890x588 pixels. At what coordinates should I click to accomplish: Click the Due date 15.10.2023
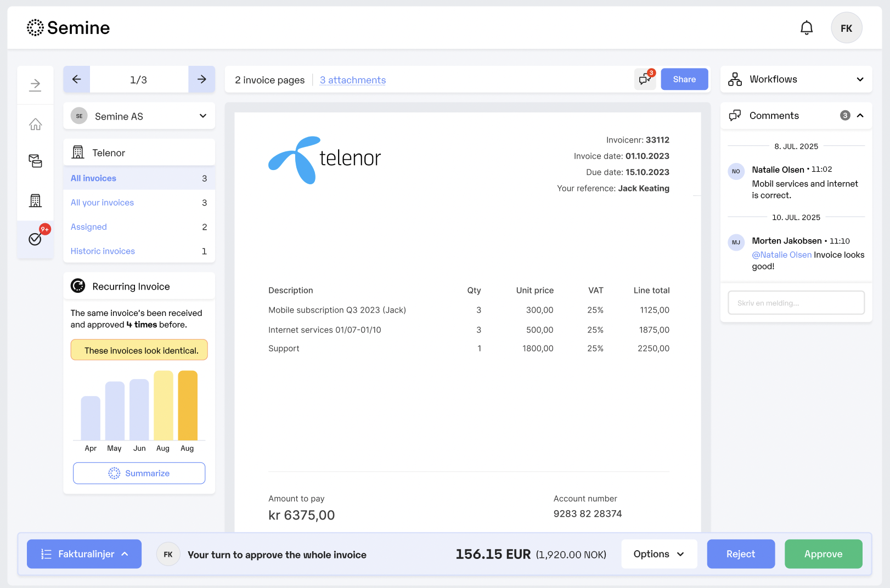tap(628, 172)
